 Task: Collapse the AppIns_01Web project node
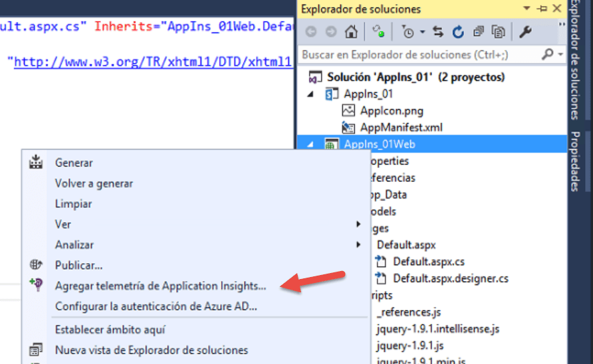click(310, 144)
